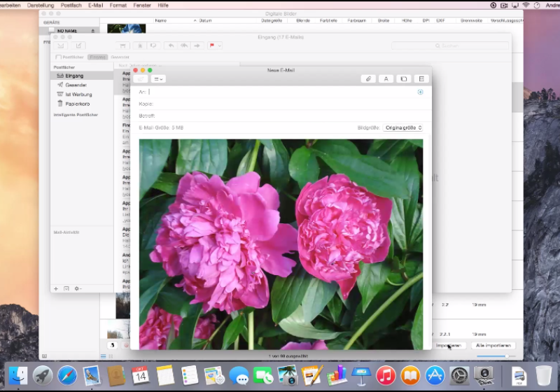This screenshot has height=392, width=560.
Task: Open the Gesendet mailbox in the sidebar
Action: [x=82, y=85]
